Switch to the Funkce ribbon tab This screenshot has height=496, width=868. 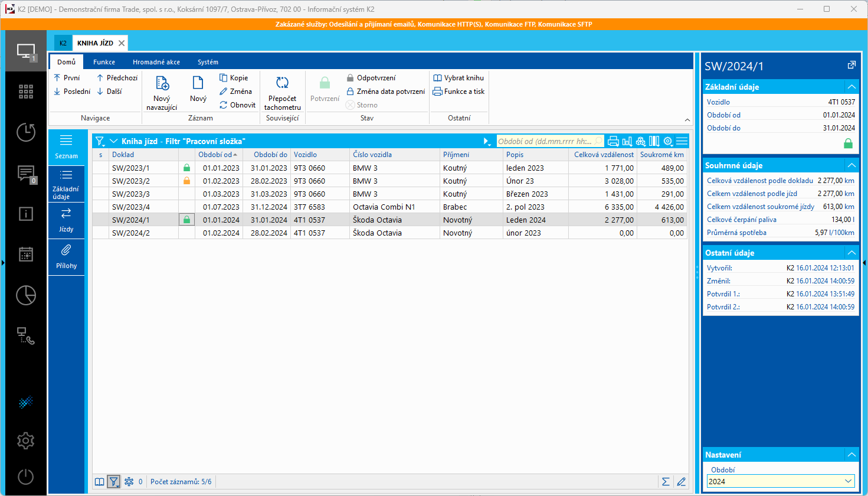tap(104, 62)
